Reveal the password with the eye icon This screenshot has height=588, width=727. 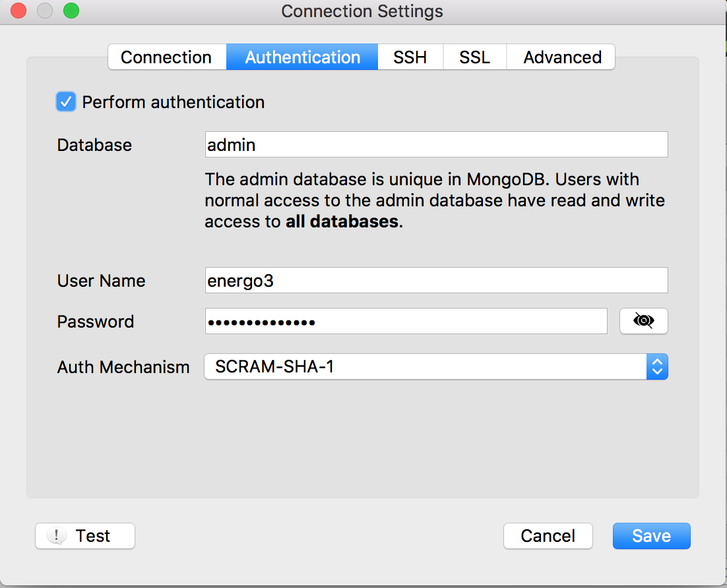click(643, 321)
